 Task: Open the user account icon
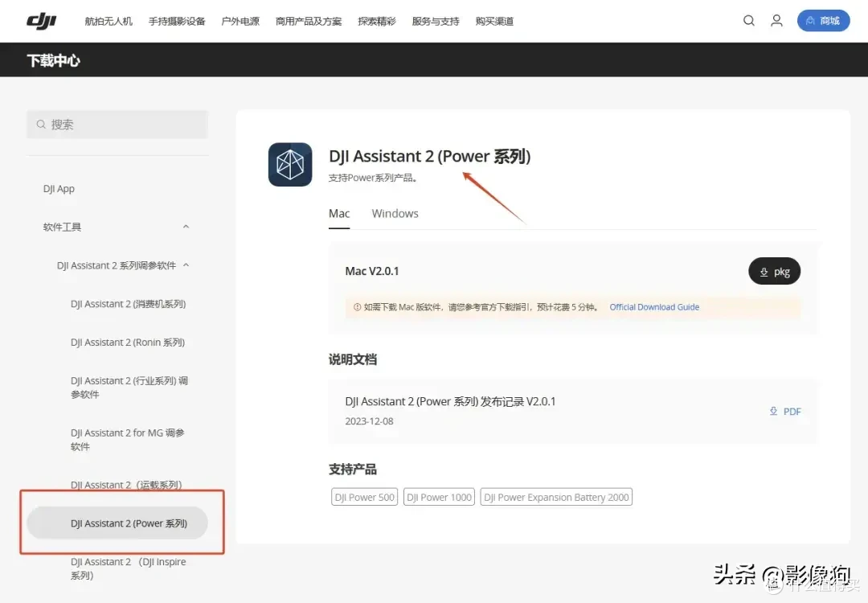click(776, 20)
